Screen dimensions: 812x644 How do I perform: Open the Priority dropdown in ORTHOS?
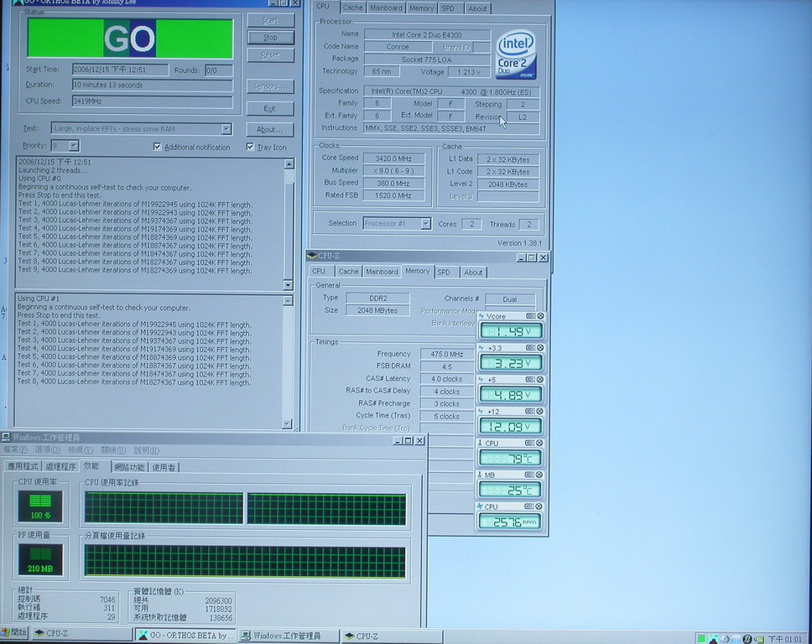[74, 146]
